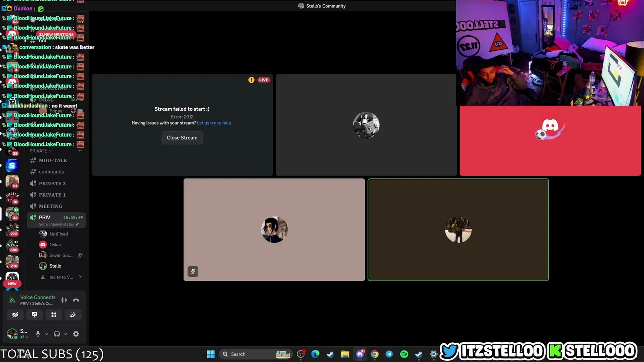Viewport: 644px width, 362px height.
Task: Open the server with 81 notifications
Action: coord(12,181)
